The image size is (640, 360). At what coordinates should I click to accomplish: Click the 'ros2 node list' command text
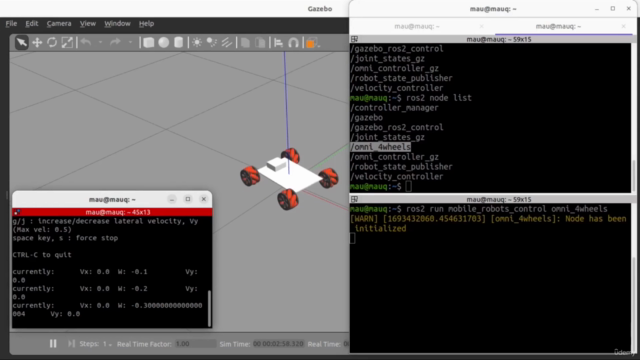coord(439,98)
